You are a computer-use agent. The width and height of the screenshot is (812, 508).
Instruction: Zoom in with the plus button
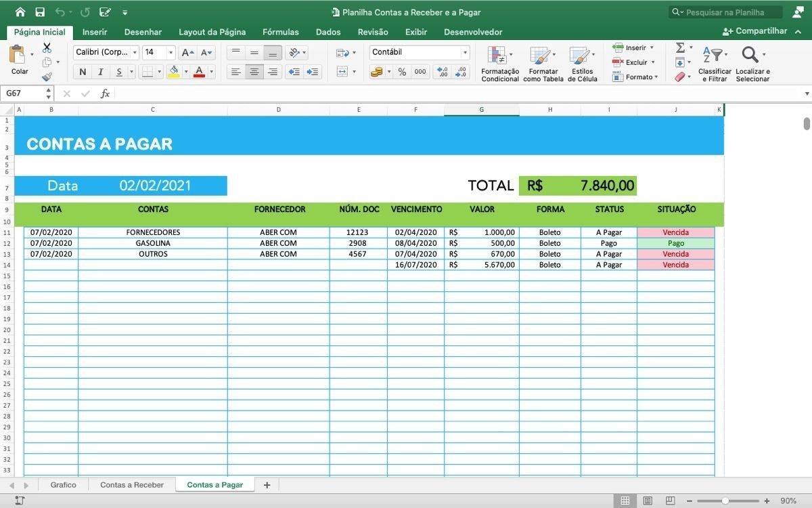(767, 501)
